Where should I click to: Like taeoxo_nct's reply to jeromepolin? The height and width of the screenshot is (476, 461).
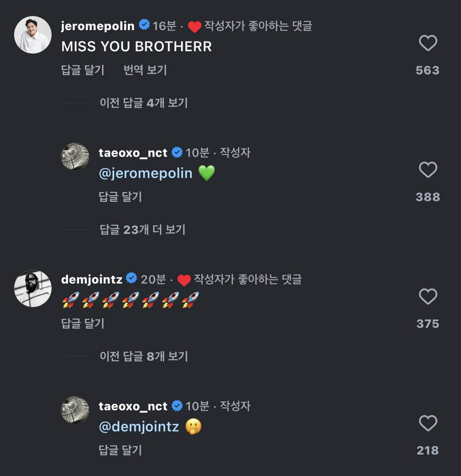pyautogui.click(x=428, y=170)
